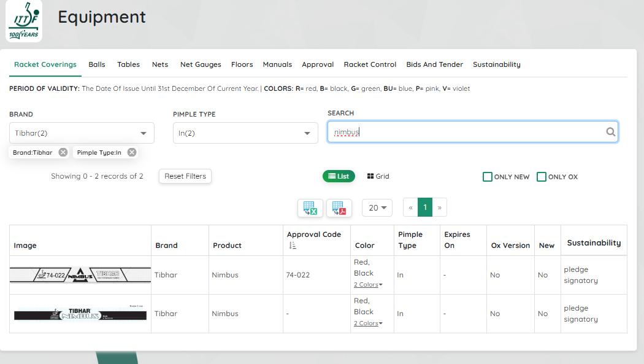Remove the Pimple Type:In filter chip

click(131, 152)
